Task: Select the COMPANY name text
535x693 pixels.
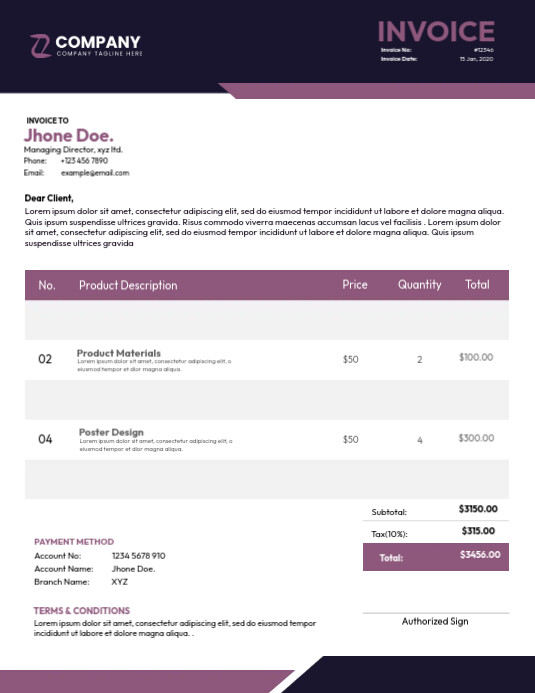Action: tap(98, 42)
